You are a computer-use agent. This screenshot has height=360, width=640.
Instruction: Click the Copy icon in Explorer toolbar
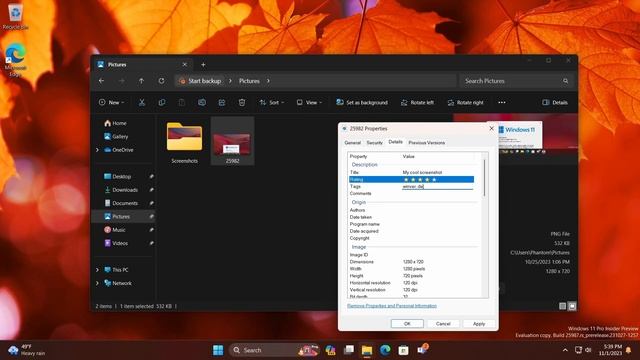click(x=162, y=102)
